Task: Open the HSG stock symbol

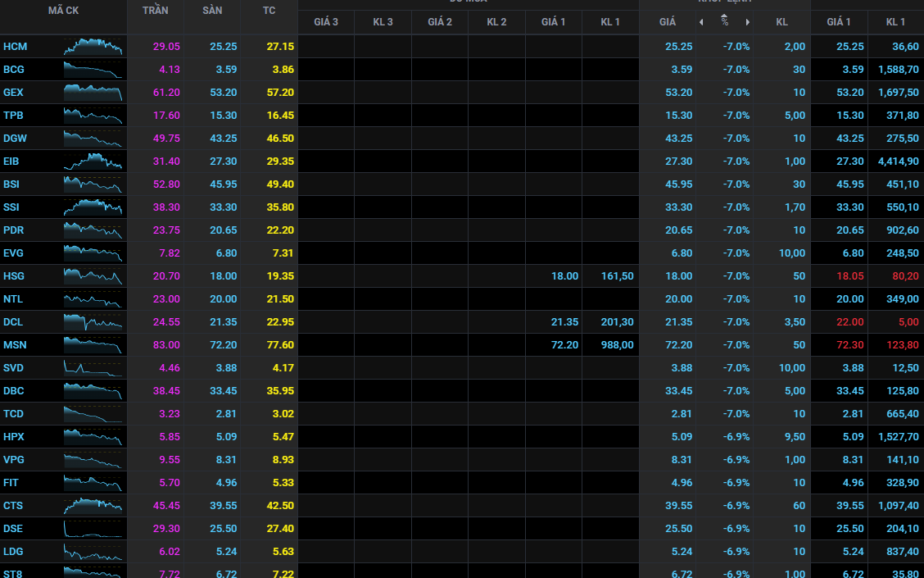Action: [14, 276]
